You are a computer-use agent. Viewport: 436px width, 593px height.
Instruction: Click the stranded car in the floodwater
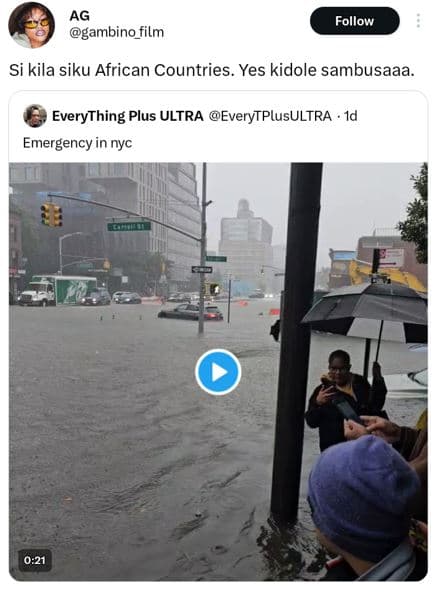tap(191, 312)
